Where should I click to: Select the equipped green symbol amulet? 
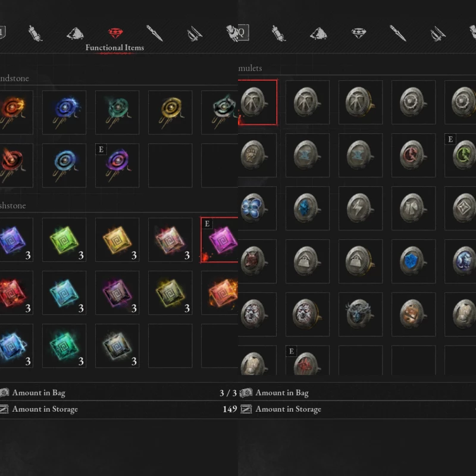pos(460,155)
